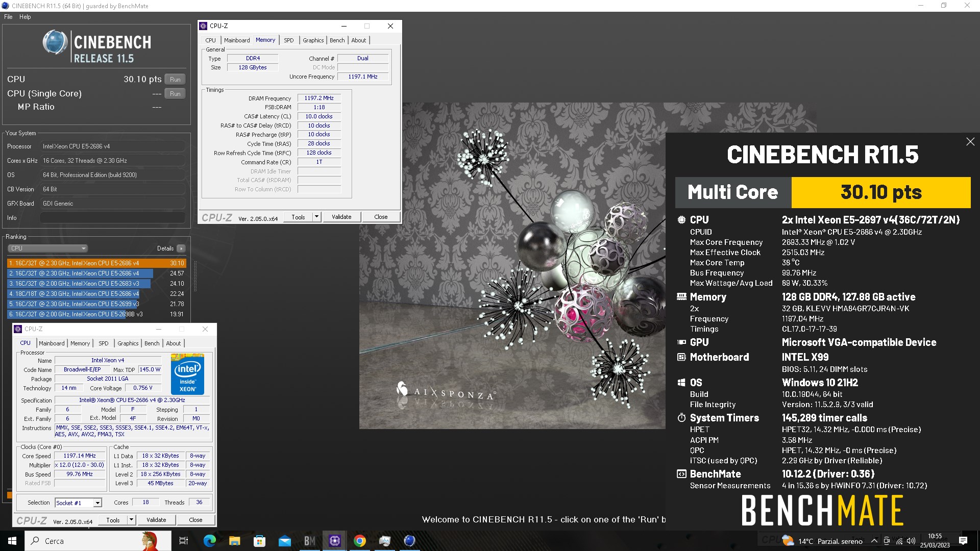980x551 pixels.
Task: Select ranking row 18C/18T with score 22.24
Action: click(x=96, y=294)
